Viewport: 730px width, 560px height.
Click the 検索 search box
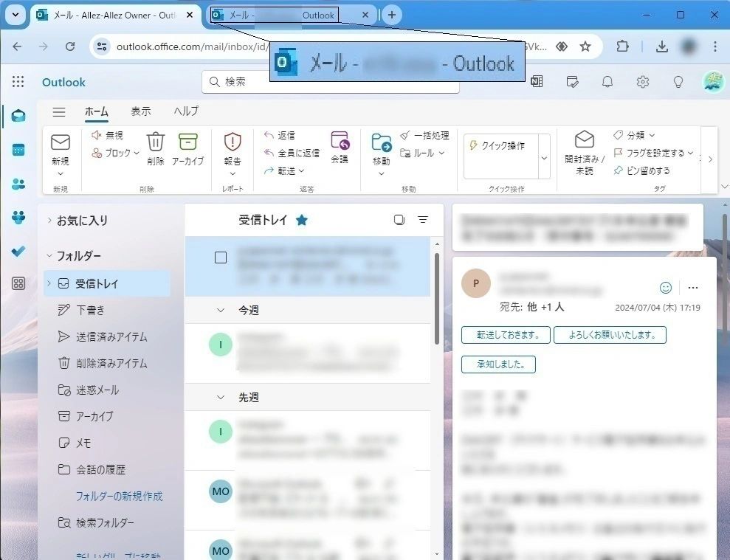pyautogui.click(x=332, y=82)
